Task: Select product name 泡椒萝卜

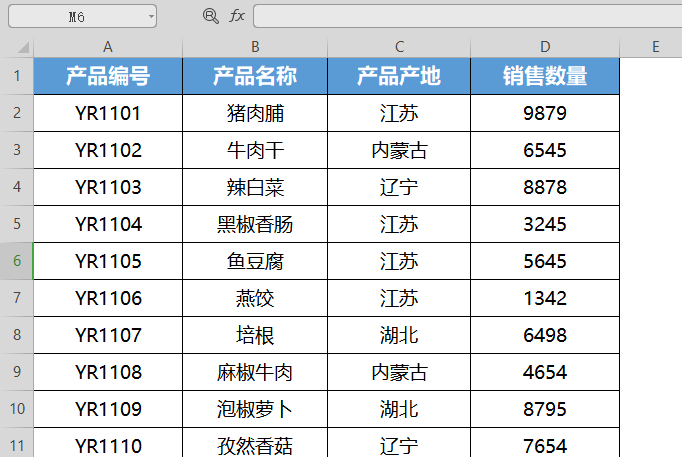Action: click(255, 409)
